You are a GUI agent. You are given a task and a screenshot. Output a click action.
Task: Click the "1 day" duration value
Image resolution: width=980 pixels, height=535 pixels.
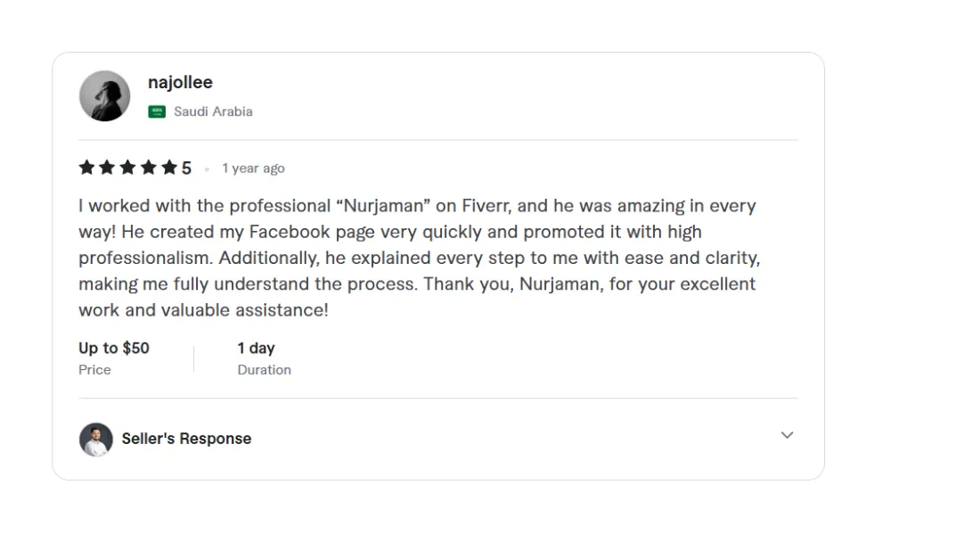click(x=256, y=348)
